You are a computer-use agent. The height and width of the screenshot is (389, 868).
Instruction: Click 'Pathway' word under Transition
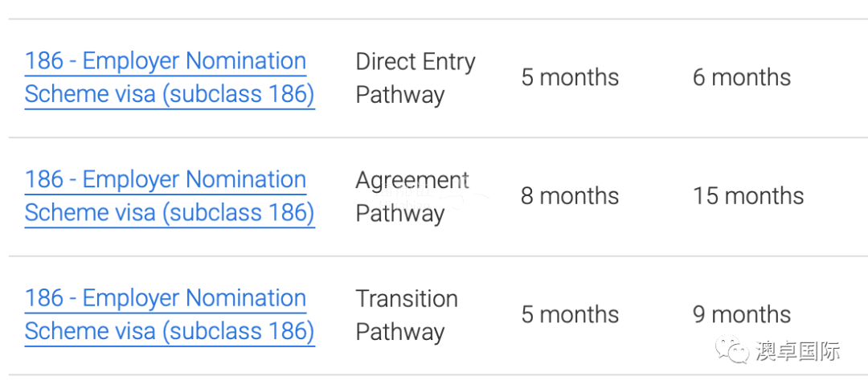coord(400,332)
